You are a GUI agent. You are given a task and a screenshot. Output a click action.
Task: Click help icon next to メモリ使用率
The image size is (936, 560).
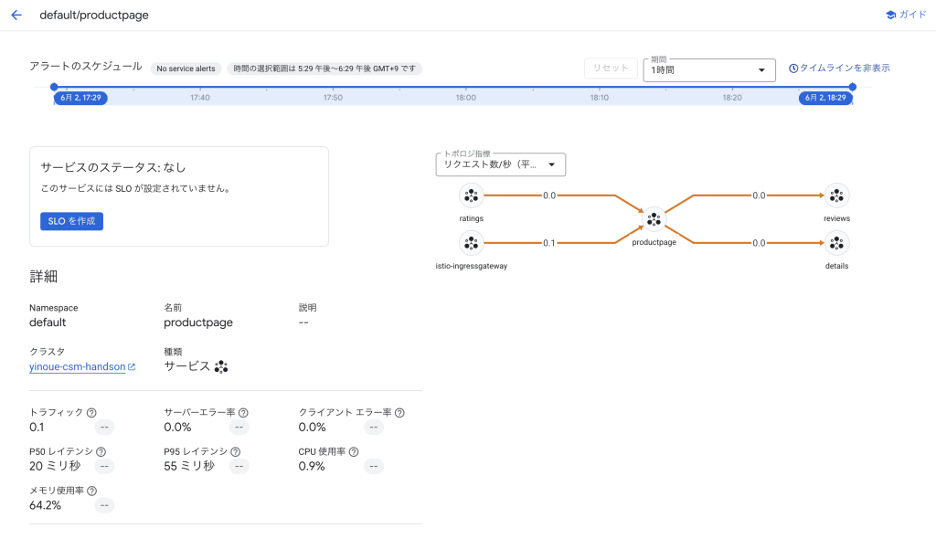point(92,491)
